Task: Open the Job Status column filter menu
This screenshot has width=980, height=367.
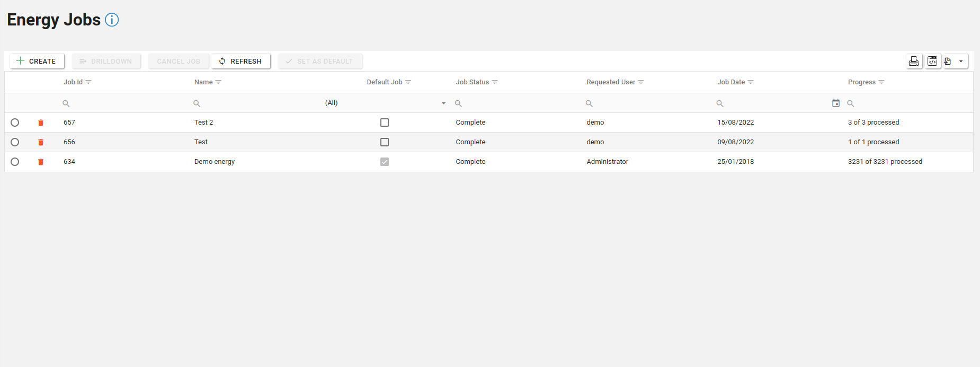Action: 495,82
